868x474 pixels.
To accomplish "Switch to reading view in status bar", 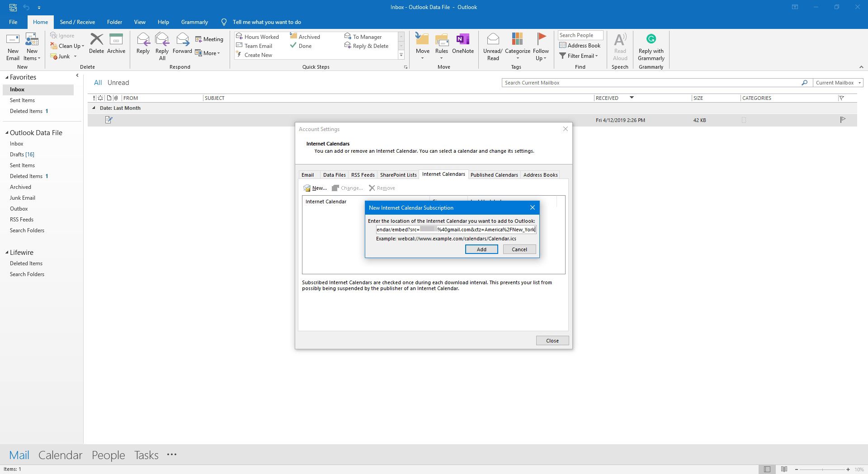I will (784, 469).
